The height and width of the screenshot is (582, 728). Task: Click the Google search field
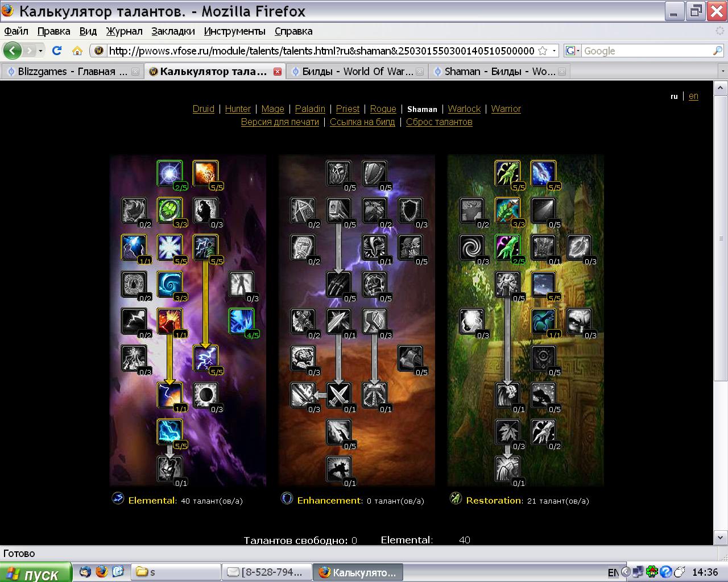point(647,51)
